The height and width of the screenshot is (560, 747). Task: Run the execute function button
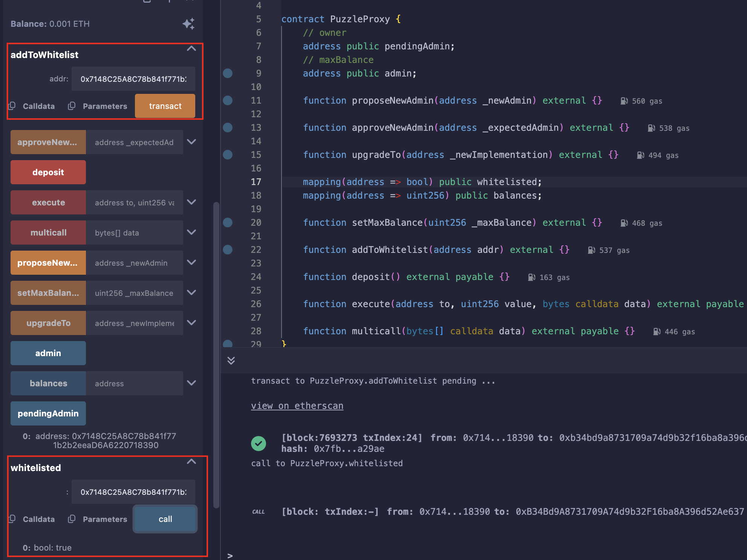point(48,202)
